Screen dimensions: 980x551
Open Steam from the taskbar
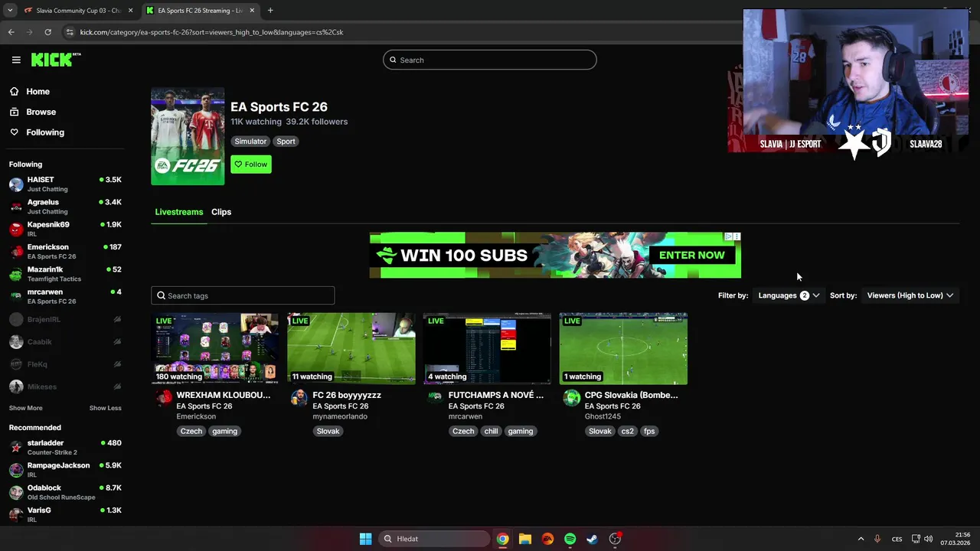coord(592,539)
